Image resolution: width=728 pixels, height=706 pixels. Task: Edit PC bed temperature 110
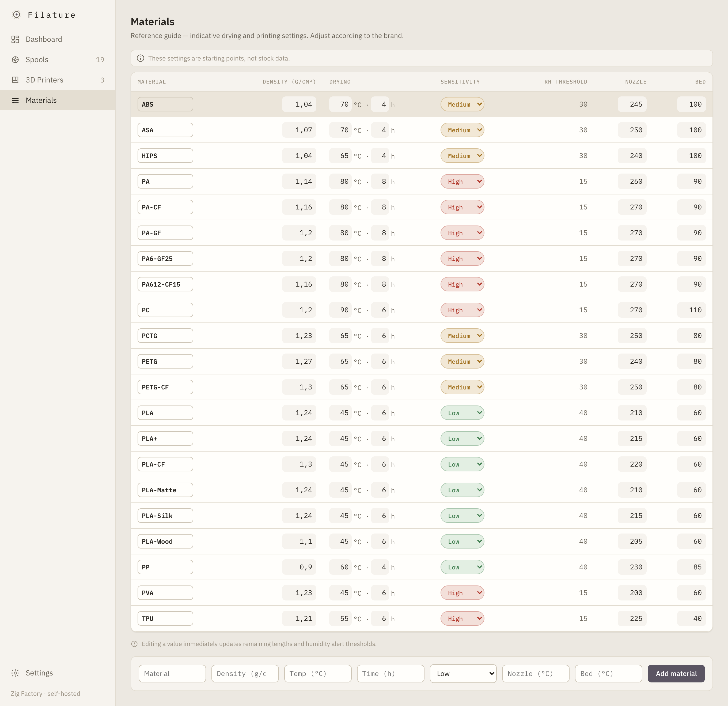click(692, 310)
